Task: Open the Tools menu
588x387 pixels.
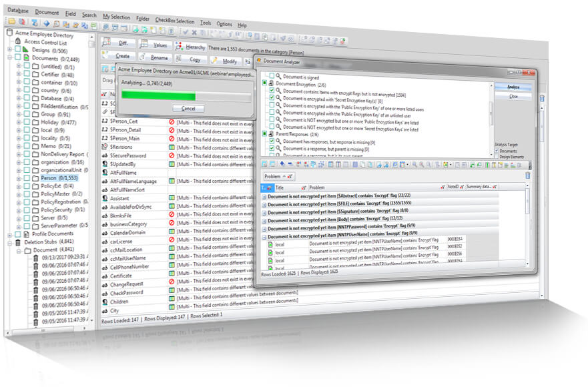Action: click(206, 23)
